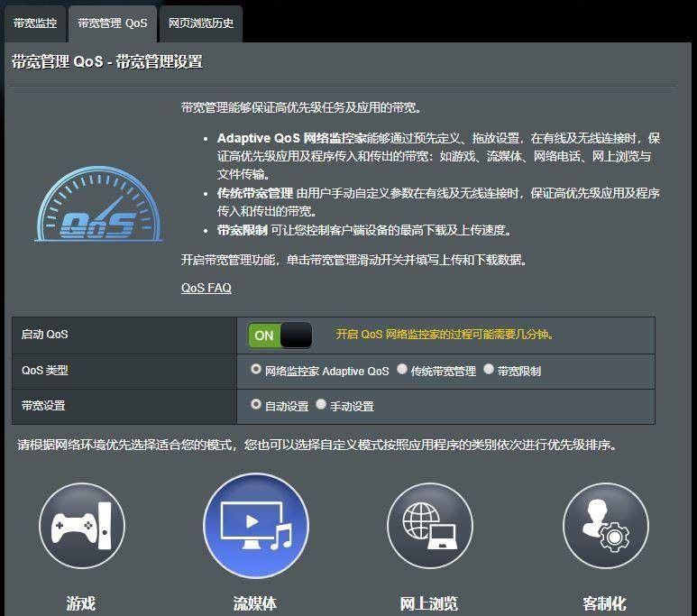
Task: Open the 网页浏览历史 tab
Action: (x=201, y=23)
